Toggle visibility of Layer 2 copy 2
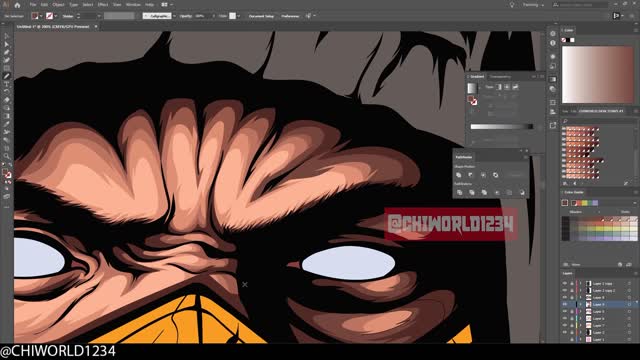Screen dimensions: 640x360 click(x=565, y=290)
